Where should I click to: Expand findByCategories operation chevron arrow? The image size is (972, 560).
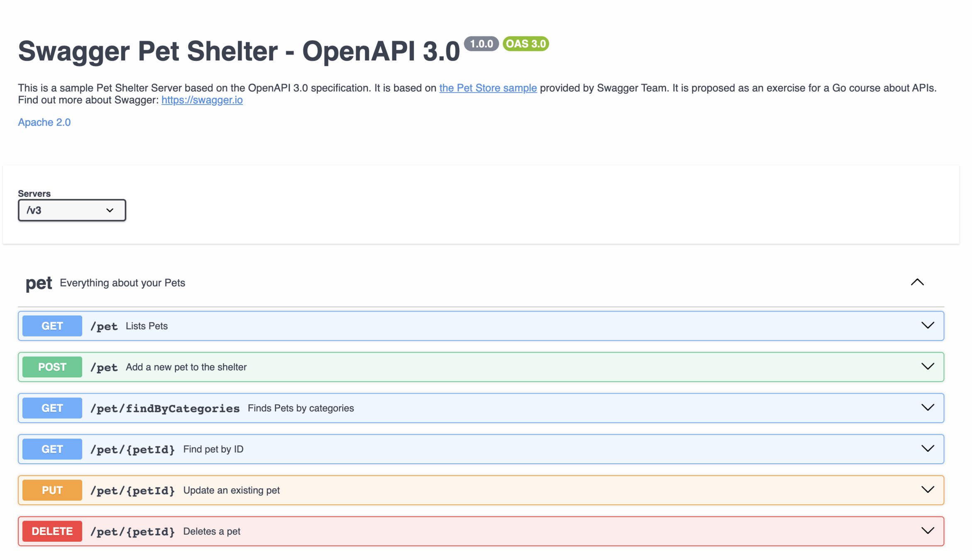coord(927,408)
